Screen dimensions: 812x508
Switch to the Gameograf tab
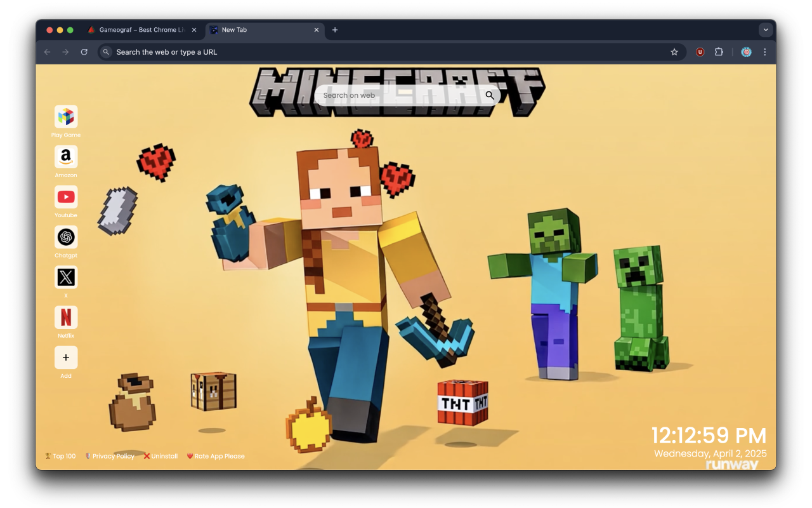[140, 29]
